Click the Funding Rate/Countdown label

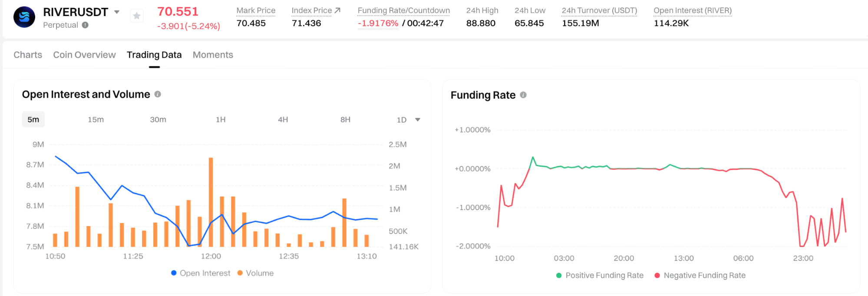click(x=403, y=10)
